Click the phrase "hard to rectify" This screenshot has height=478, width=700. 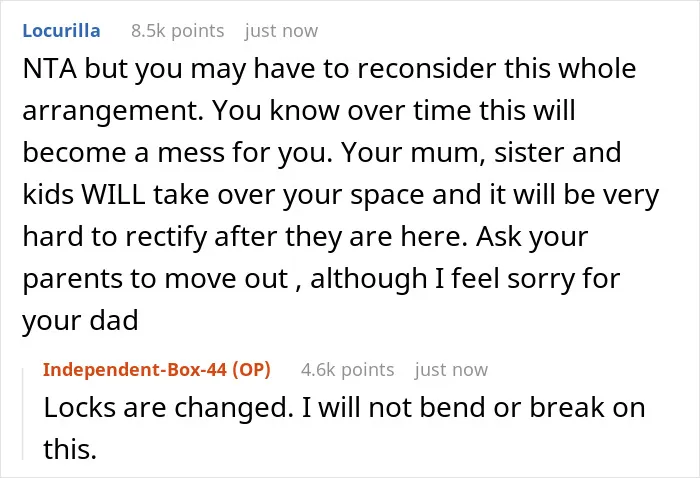click(114, 237)
